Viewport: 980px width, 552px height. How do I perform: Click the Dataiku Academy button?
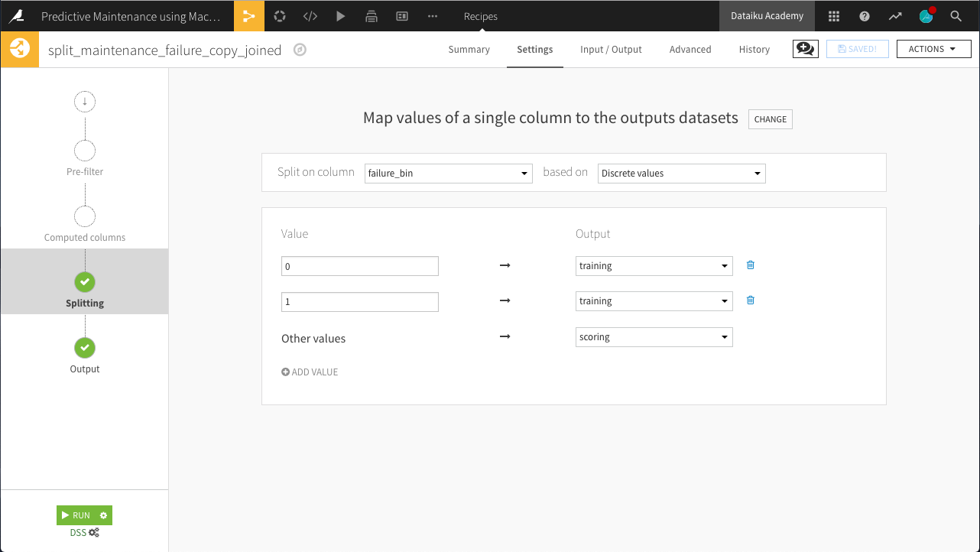tap(767, 16)
